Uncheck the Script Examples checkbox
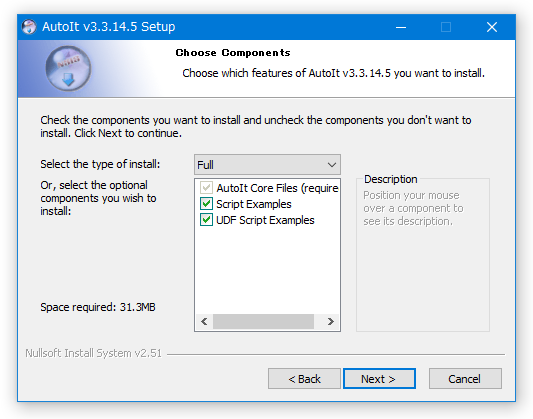The height and width of the screenshot is (419, 533). [206, 204]
